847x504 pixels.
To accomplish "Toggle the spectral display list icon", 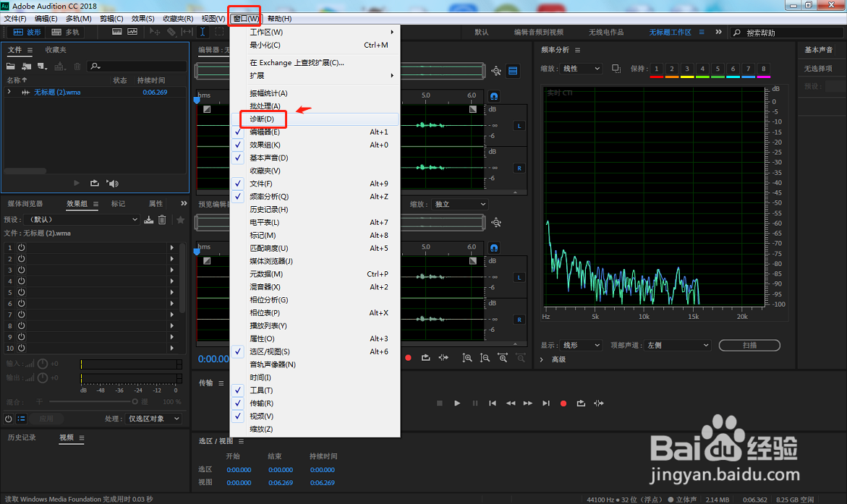I will [513, 71].
